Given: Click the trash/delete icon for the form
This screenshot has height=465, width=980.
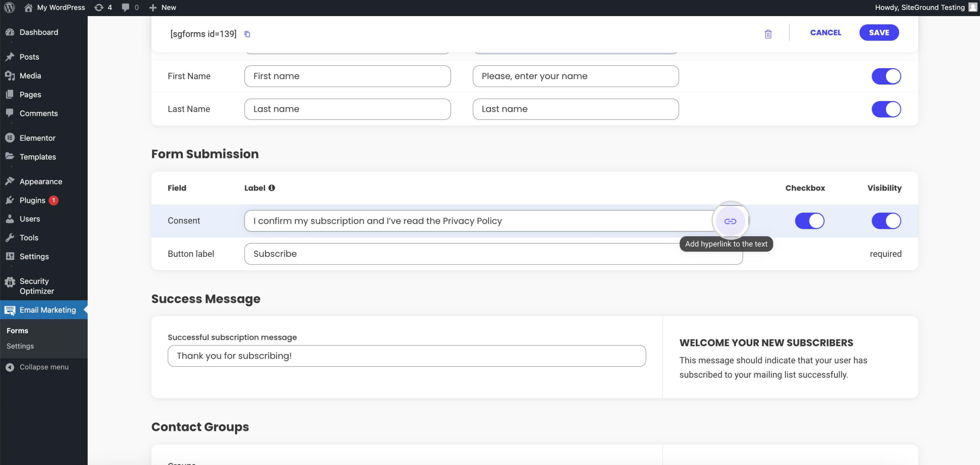Looking at the screenshot, I should coord(768,34).
